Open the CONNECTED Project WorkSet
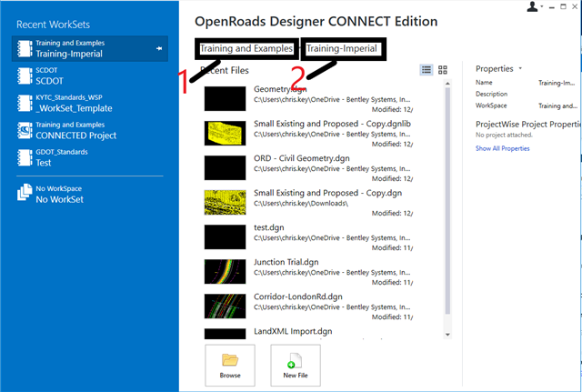Viewport: 582px width, 392px height. tap(90, 130)
